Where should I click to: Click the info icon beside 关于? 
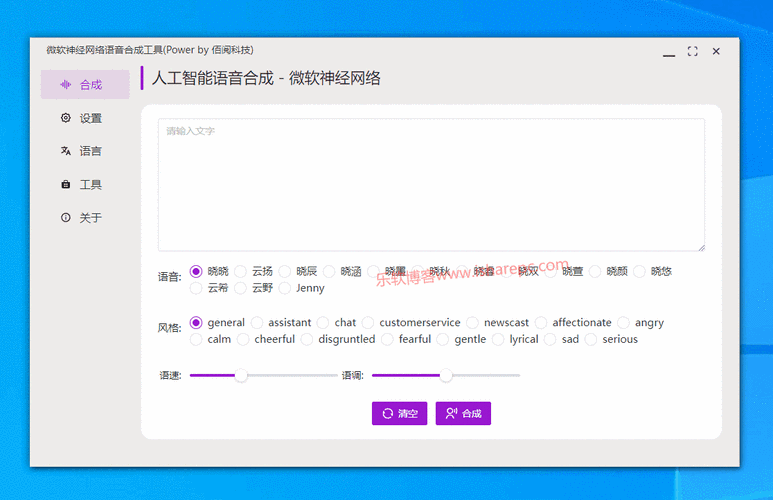[66, 217]
